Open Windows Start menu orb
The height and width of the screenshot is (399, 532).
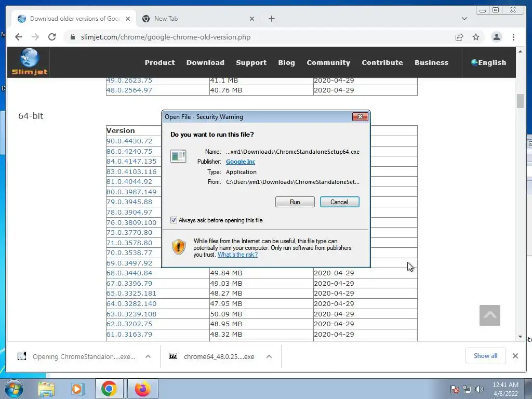click(14, 389)
